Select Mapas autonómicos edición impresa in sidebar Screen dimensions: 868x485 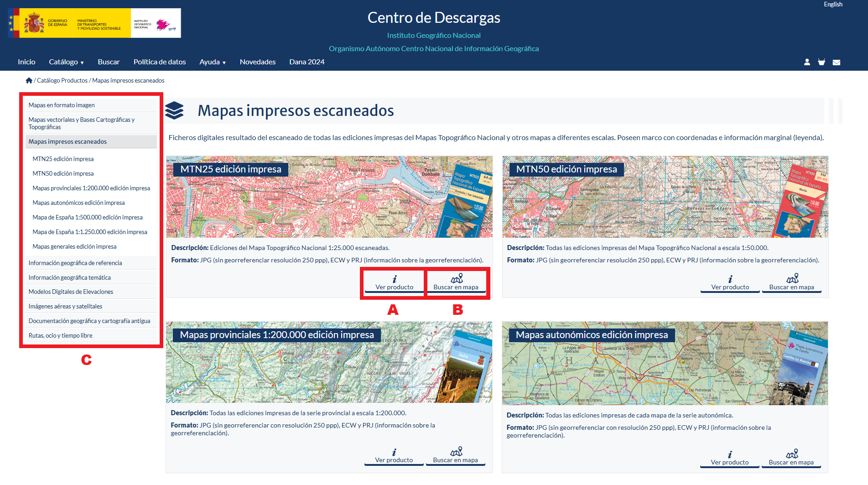coord(78,203)
